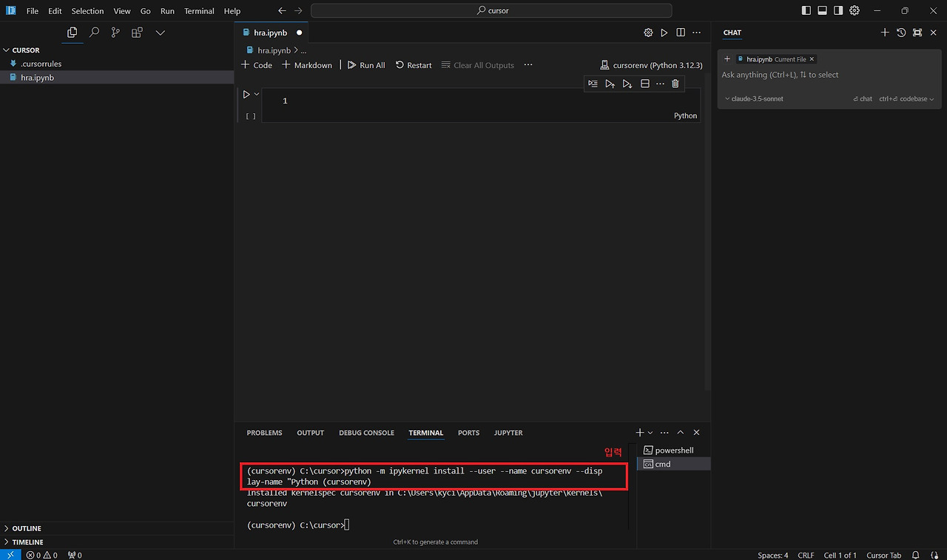
Task: Open the Terminal menu
Action: 199,11
